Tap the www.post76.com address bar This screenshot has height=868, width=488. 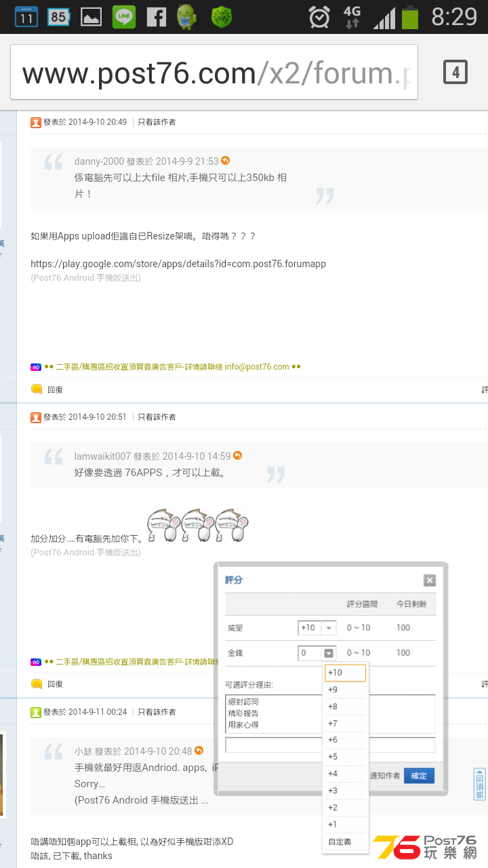point(213,73)
